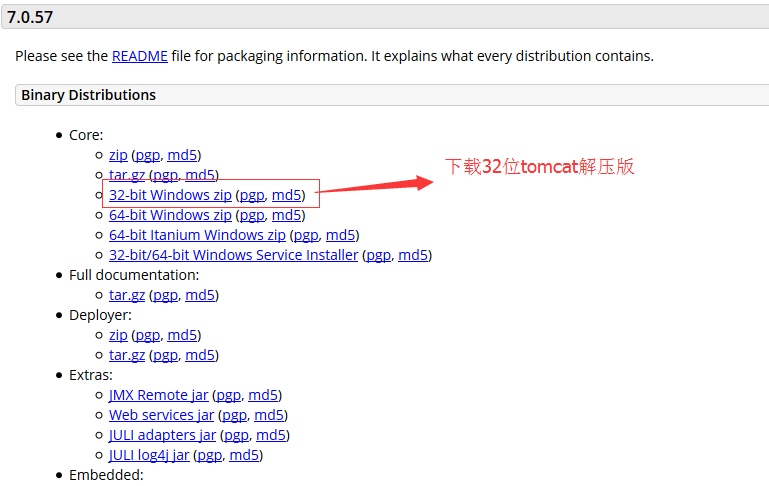This screenshot has height=486, width=769.
Task: Click the 7.0.57 version heading
Action: point(30,18)
